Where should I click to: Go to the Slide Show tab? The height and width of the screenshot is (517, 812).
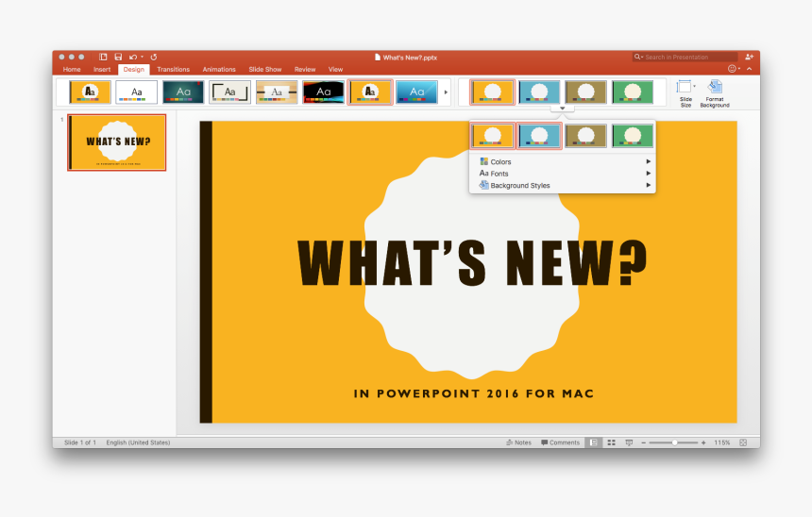[x=264, y=70]
